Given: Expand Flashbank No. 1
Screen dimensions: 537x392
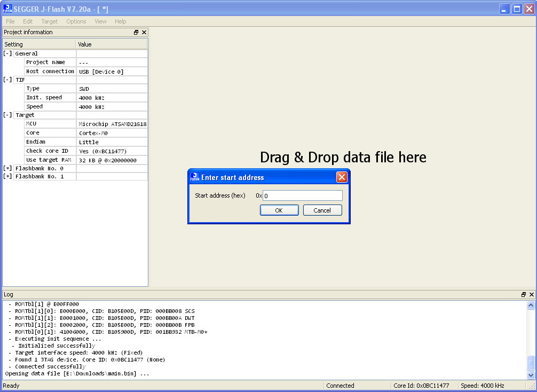Looking at the screenshot, I should pos(7,176).
